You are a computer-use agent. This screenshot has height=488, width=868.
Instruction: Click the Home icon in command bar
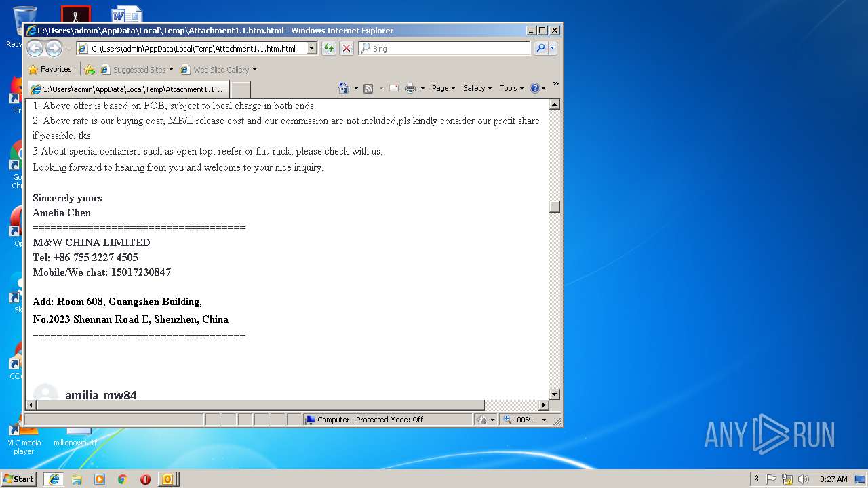344,88
